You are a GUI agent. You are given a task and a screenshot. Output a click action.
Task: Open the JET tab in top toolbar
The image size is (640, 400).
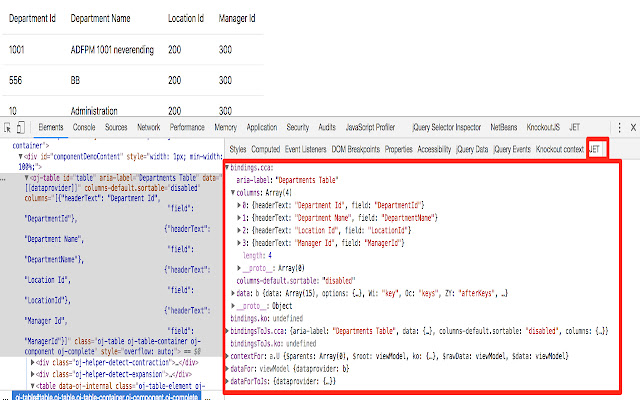(575, 127)
